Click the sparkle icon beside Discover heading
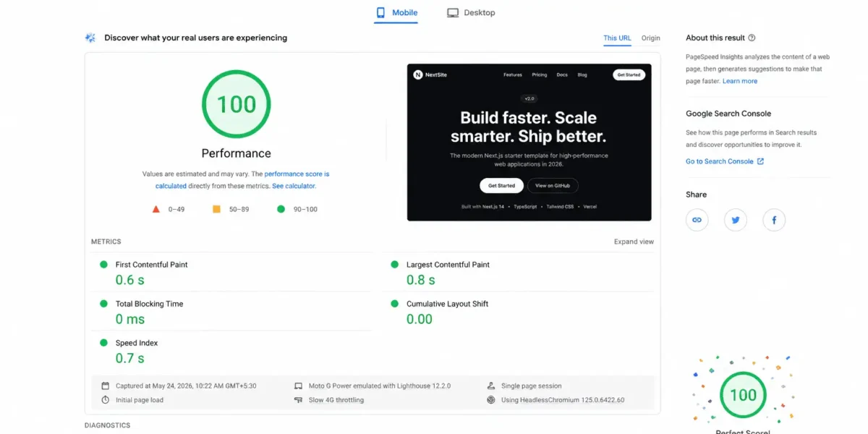This screenshot has width=868, height=434. click(90, 38)
